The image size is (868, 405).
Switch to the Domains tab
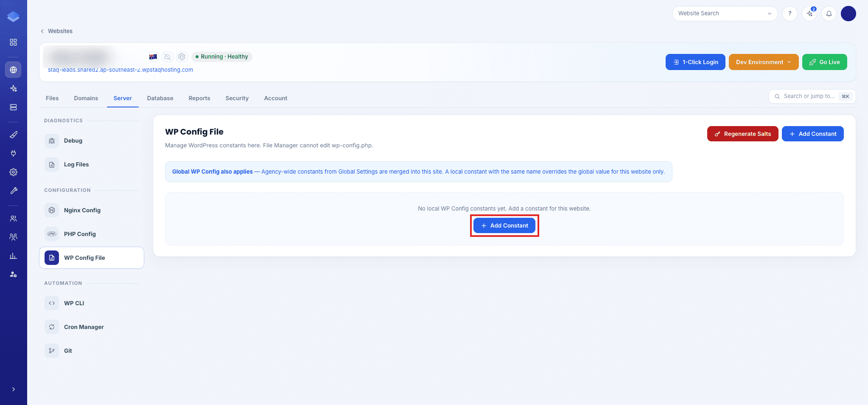[x=86, y=98]
